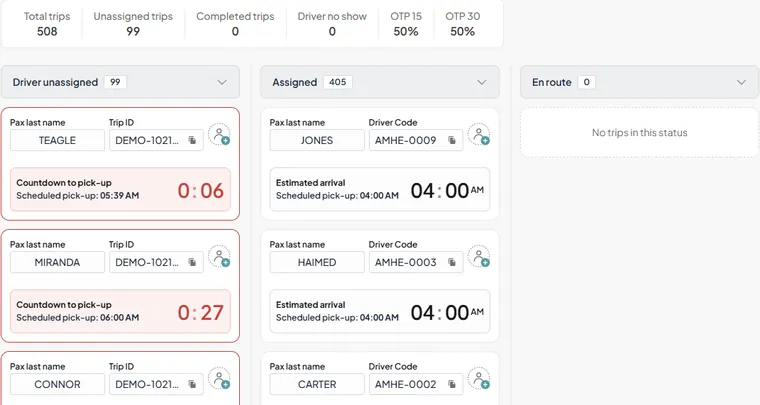Image resolution: width=760 pixels, height=405 pixels.
Task: Select the CARTER pax last name field
Action: coord(317,385)
